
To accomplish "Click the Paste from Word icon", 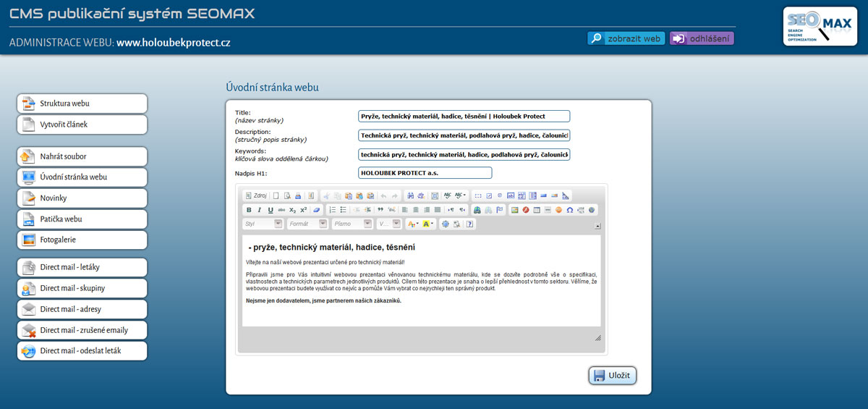I will [x=370, y=195].
